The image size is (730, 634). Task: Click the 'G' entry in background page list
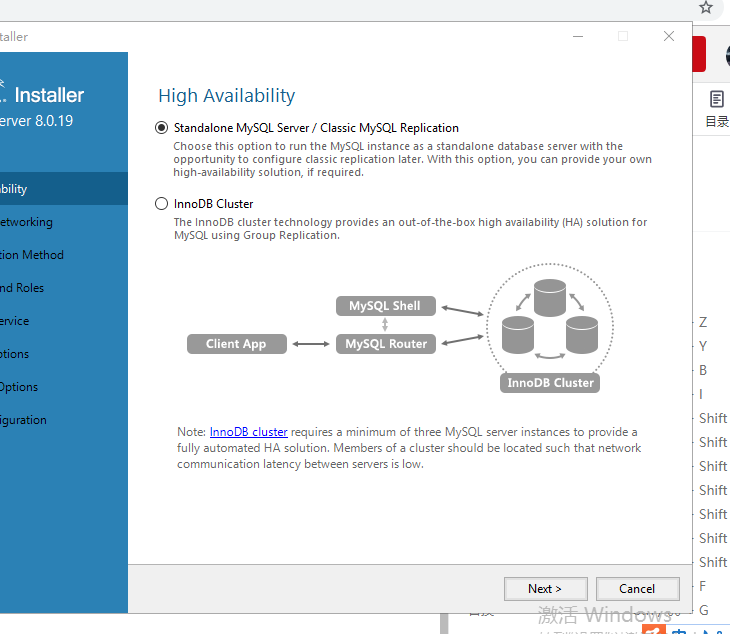pos(703,610)
